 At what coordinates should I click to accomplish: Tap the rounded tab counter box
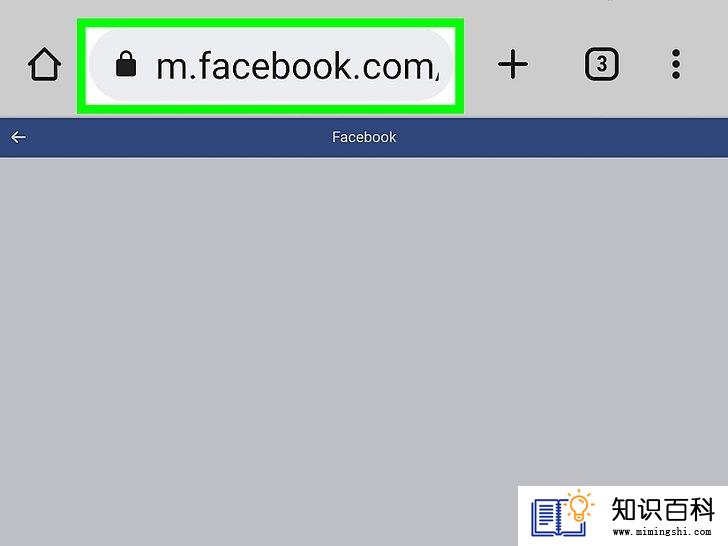602,64
